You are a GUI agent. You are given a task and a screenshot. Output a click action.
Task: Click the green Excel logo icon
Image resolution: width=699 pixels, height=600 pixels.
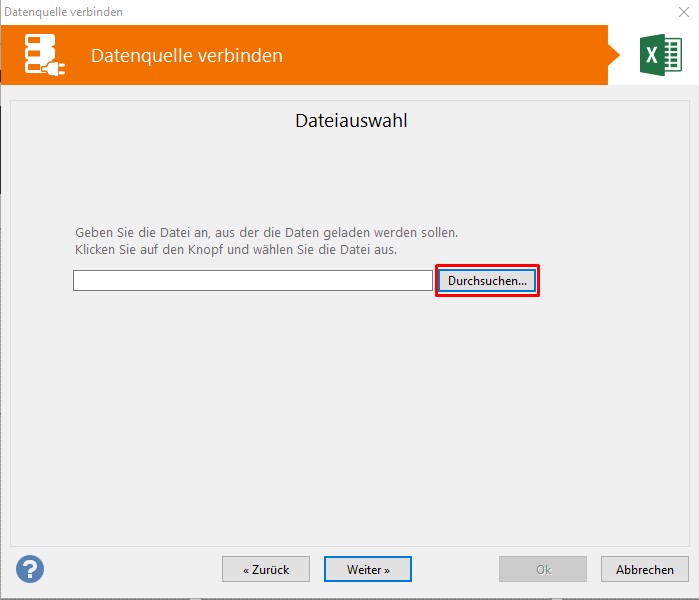(660, 55)
